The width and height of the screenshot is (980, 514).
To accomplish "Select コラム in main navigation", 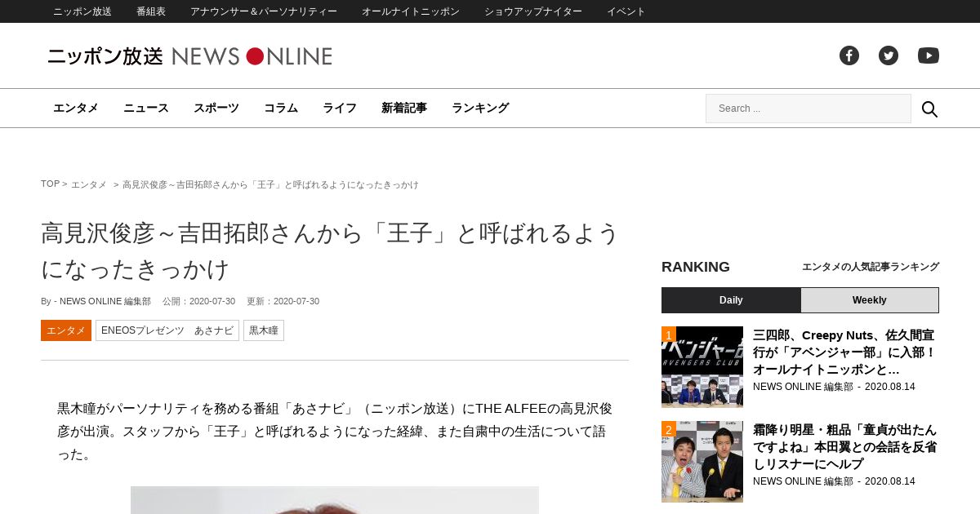I will point(281,108).
